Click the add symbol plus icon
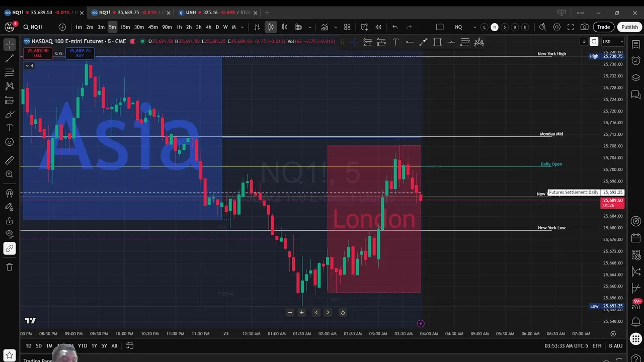The image size is (644, 362). [62, 27]
